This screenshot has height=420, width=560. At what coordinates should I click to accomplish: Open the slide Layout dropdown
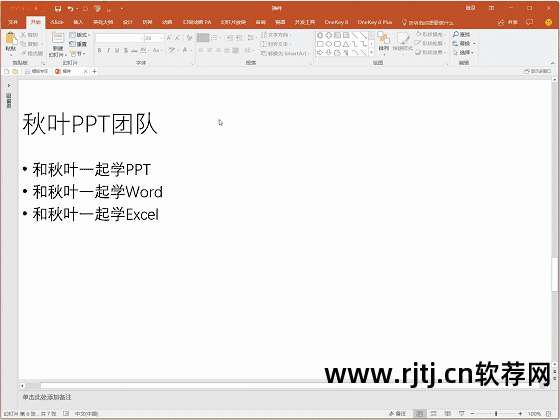[x=80, y=35]
